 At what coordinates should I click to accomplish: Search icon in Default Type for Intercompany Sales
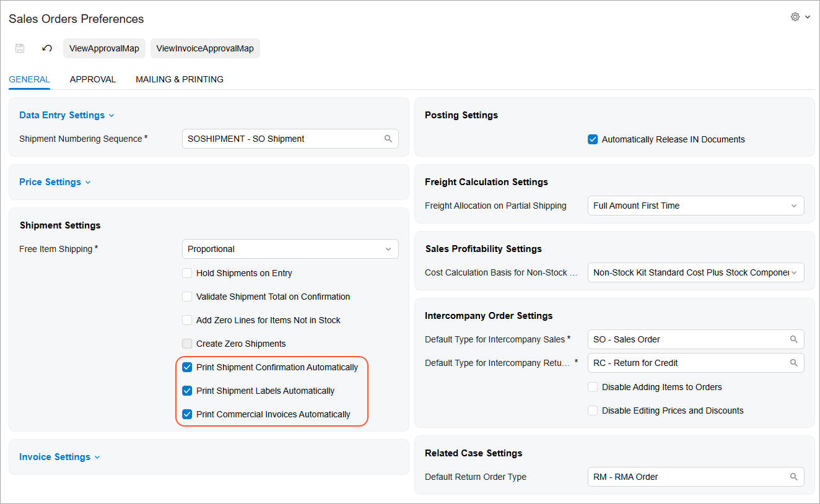click(794, 339)
